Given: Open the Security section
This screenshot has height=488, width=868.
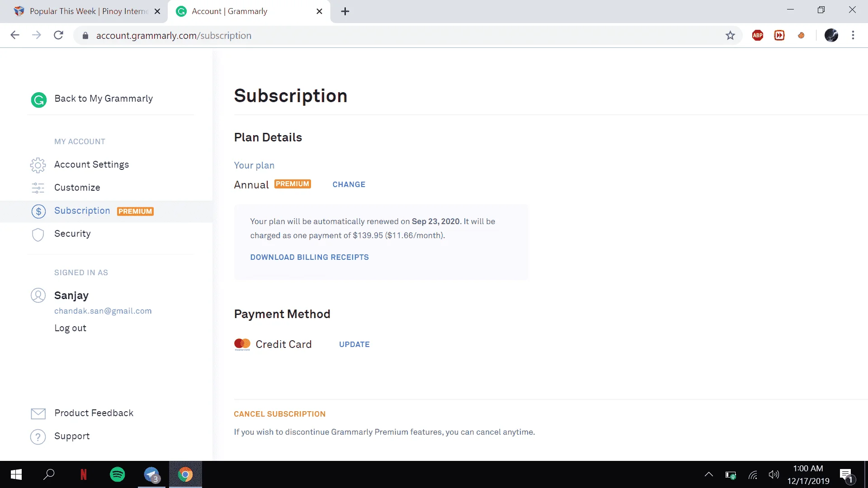Looking at the screenshot, I should [72, 234].
